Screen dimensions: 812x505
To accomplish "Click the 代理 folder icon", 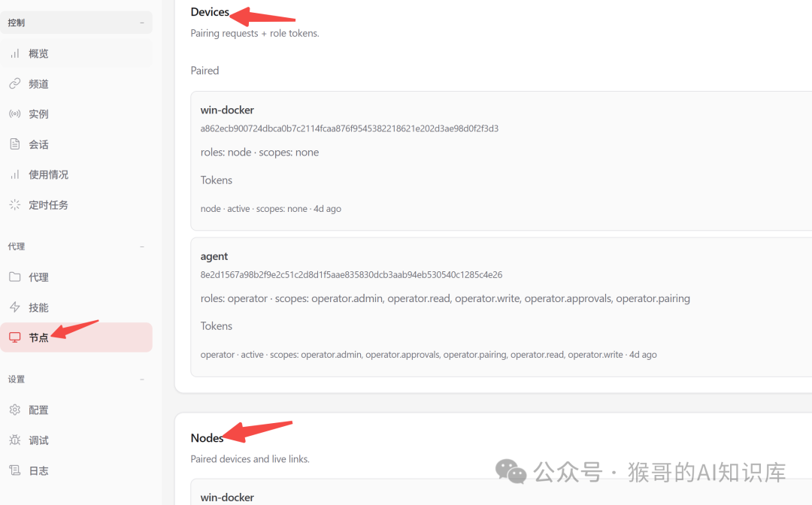I will coord(15,277).
